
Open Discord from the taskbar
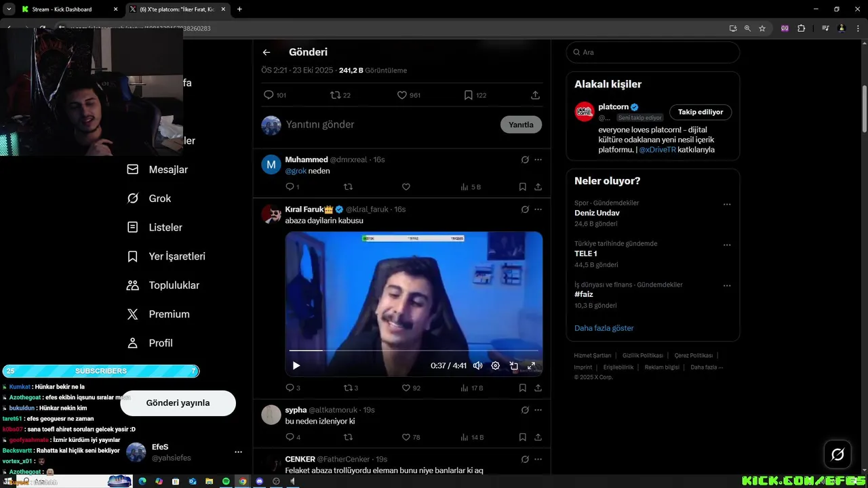(x=259, y=481)
